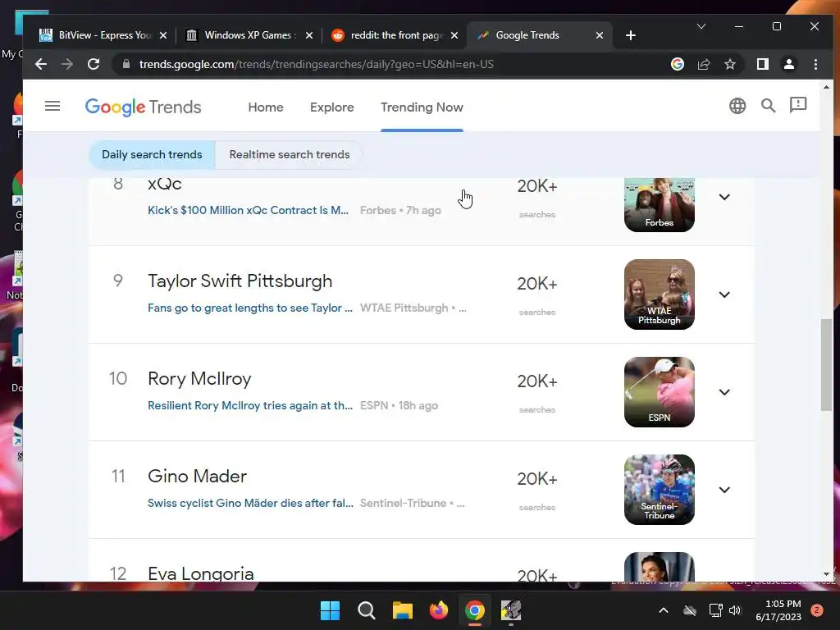The height and width of the screenshot is (630, 840).
Task: Click the Google account icon in address bar
Action: click(677, 64)
